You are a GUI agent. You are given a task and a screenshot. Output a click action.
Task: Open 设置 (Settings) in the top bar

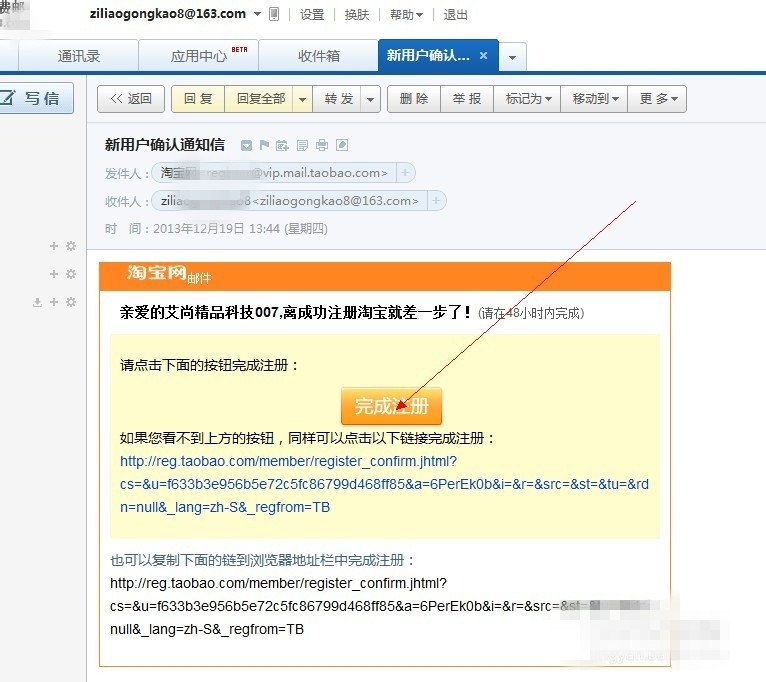[x=312, y=15]
